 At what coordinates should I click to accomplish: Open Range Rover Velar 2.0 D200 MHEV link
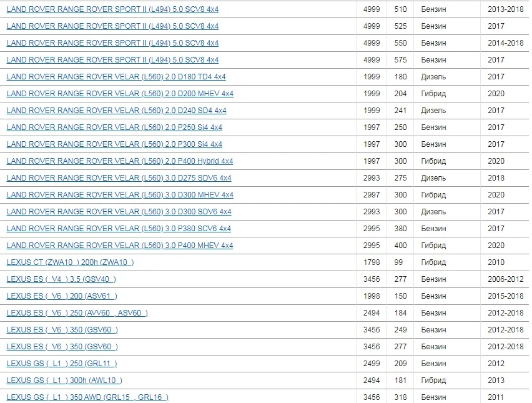[120, 94]
